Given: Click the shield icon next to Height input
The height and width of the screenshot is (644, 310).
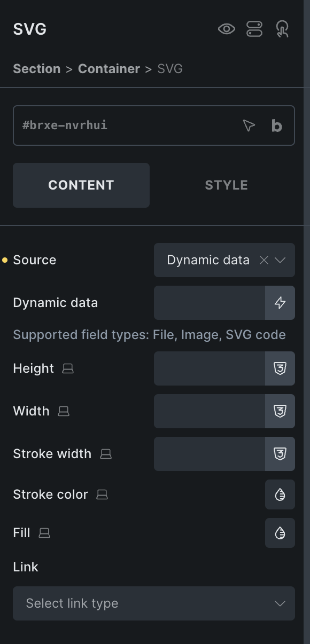Looking at the screenshot, I should [x=280, y=368].
